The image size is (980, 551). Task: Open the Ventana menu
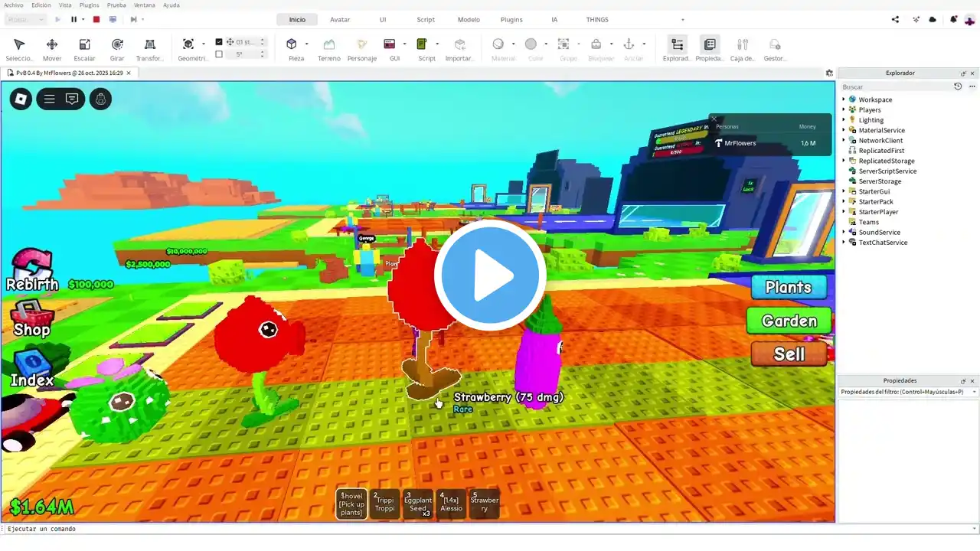click(x=145, y=5)
